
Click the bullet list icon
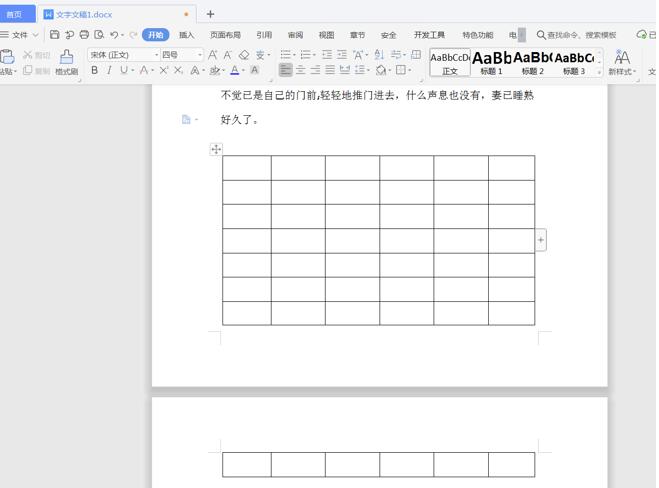coord(285,55)
